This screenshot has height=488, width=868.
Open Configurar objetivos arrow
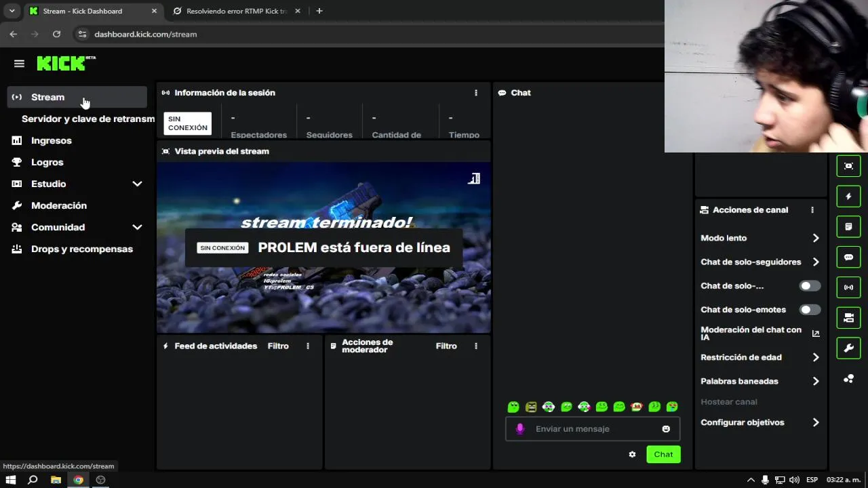click(x=816, y=422)
